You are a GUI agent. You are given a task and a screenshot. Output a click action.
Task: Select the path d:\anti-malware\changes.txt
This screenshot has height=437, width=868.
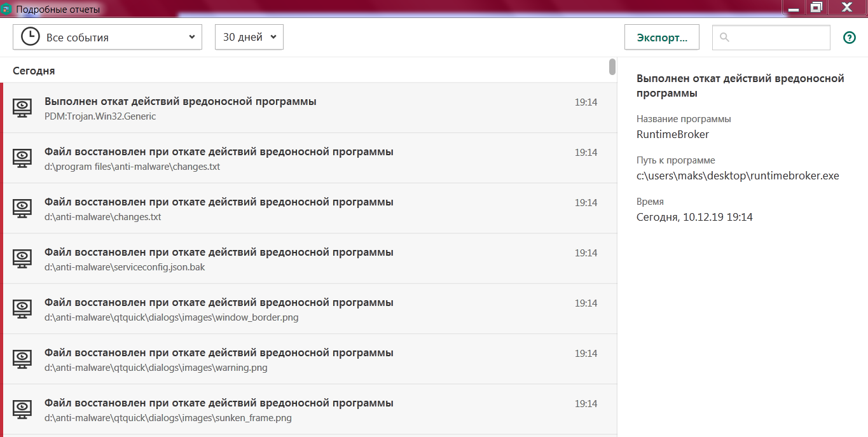coord(103,217)
